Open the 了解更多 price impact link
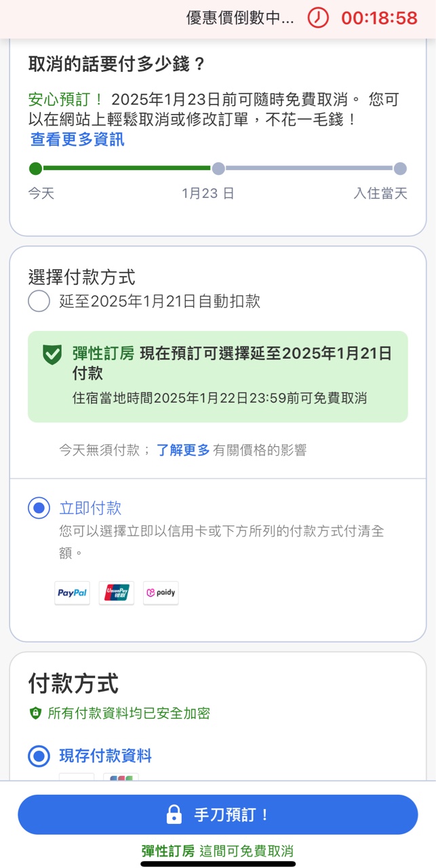The image size is (436, 868). (183, 450)
